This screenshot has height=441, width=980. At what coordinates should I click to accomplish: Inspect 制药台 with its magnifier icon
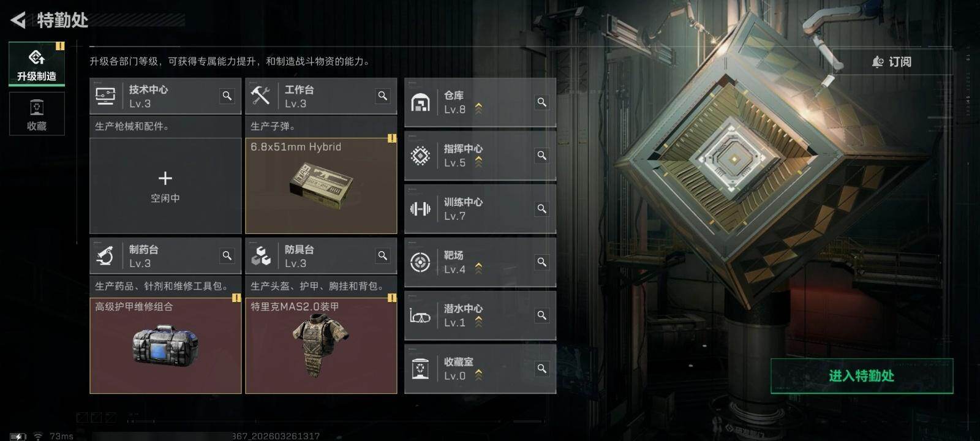(227, 256)
